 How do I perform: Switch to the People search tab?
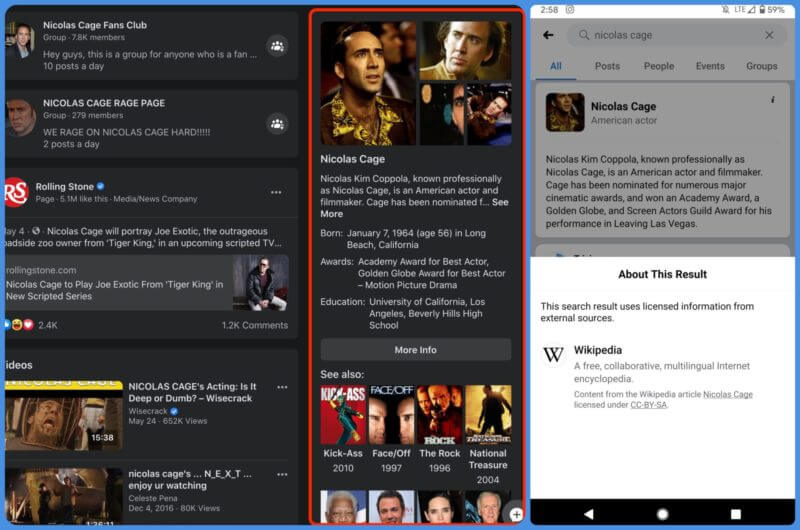click(659, 66)
